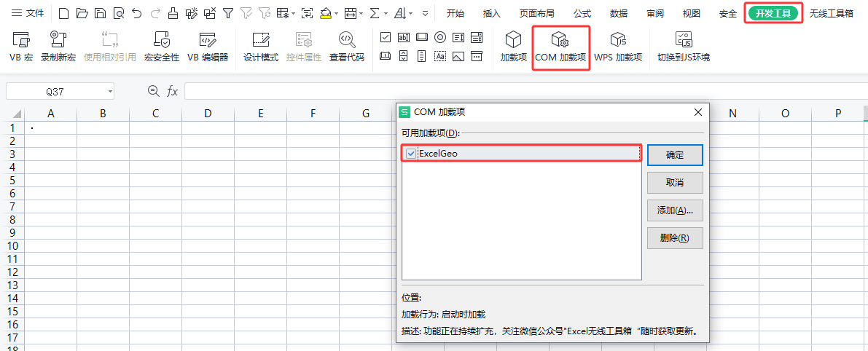Click the select-all corner triangle

click(x=17, y=114)
